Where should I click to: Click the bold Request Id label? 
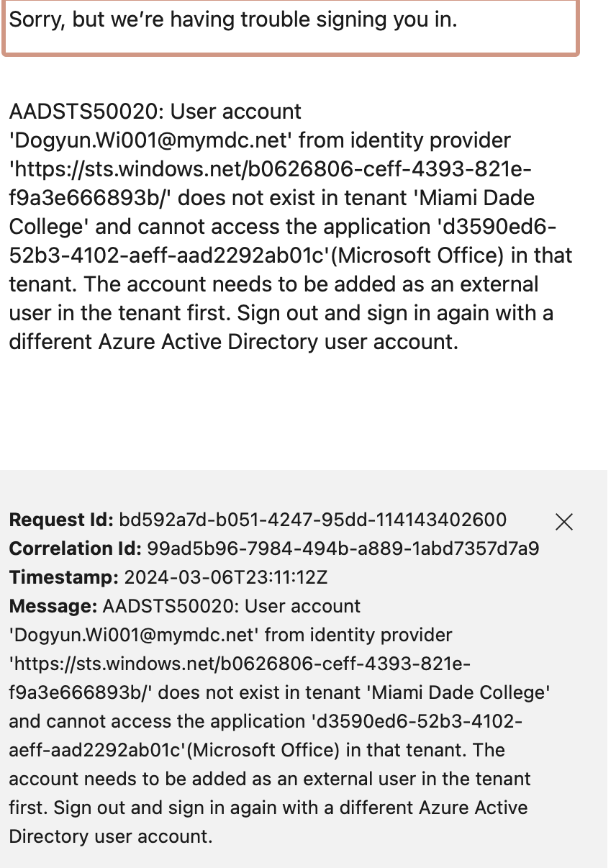click(61, 520)
